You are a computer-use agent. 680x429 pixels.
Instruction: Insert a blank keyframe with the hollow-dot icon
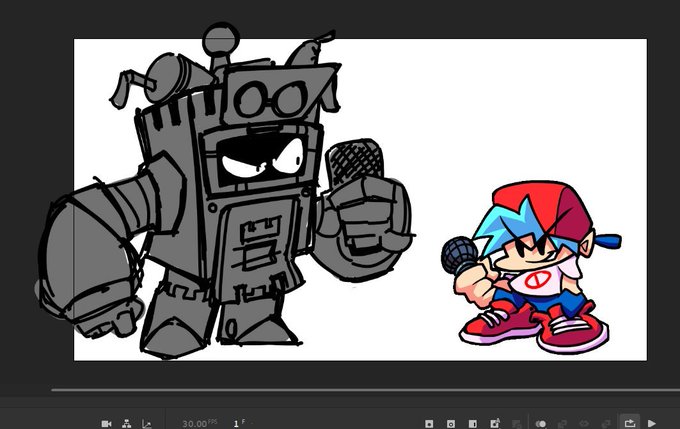[x=451, y=423]
